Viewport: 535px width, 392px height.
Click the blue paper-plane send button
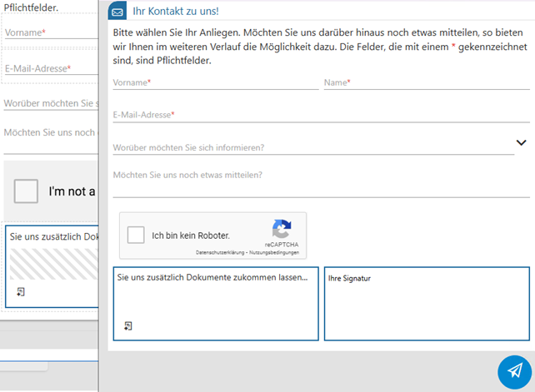514,372
